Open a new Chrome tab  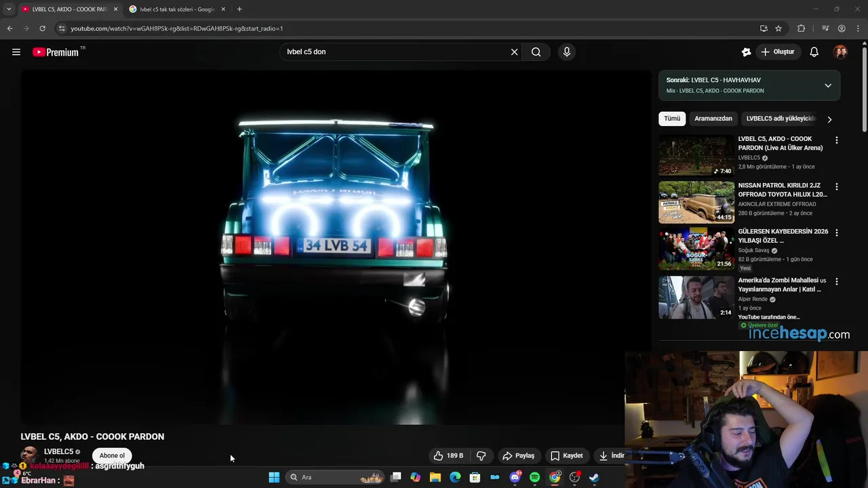[239, 9]
